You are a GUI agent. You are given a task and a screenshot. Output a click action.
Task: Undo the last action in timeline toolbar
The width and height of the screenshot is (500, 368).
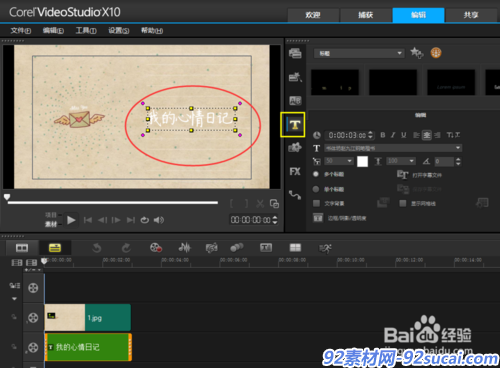tap(97, 248)
